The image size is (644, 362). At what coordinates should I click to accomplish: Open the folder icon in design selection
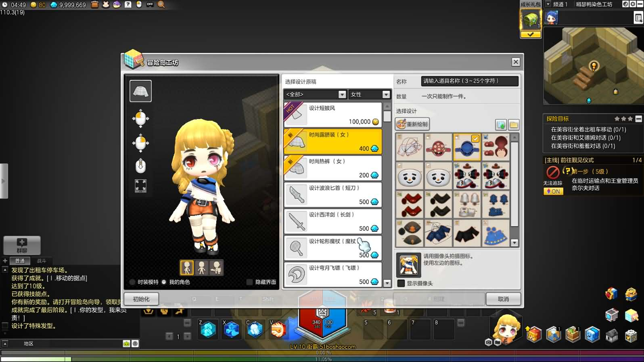[513, 125]
